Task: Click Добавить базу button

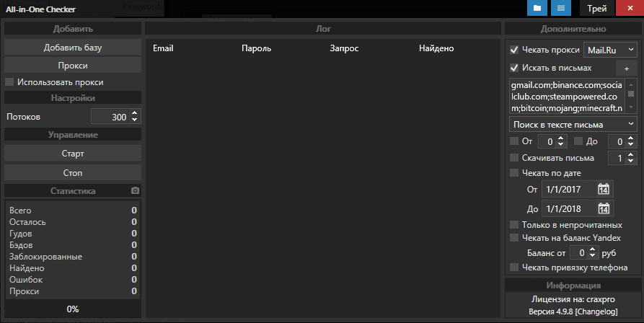Action: coord(73,48)
